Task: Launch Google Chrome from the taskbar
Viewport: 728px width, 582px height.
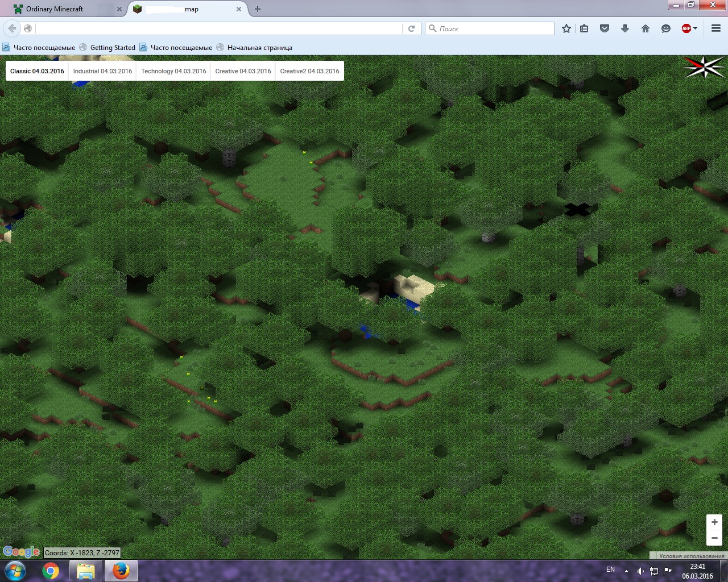Action: (x=51, y=571)
